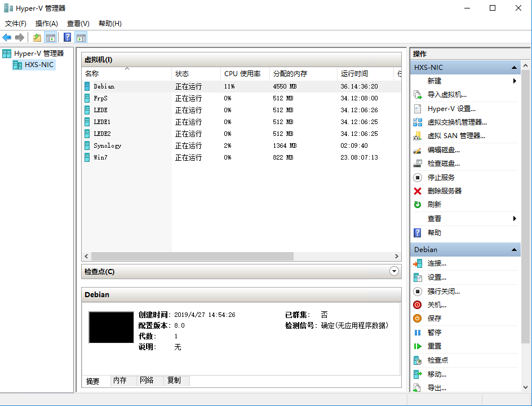
Task: Open the 文件(F) menu
Action: 16,24
